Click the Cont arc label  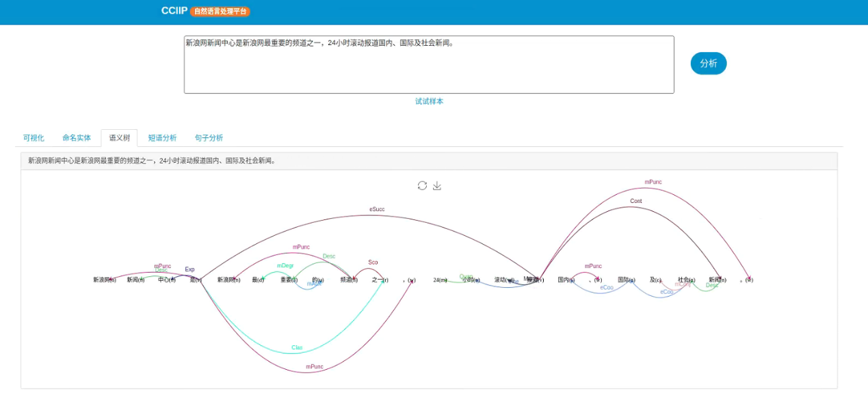[x=636, y=201]
